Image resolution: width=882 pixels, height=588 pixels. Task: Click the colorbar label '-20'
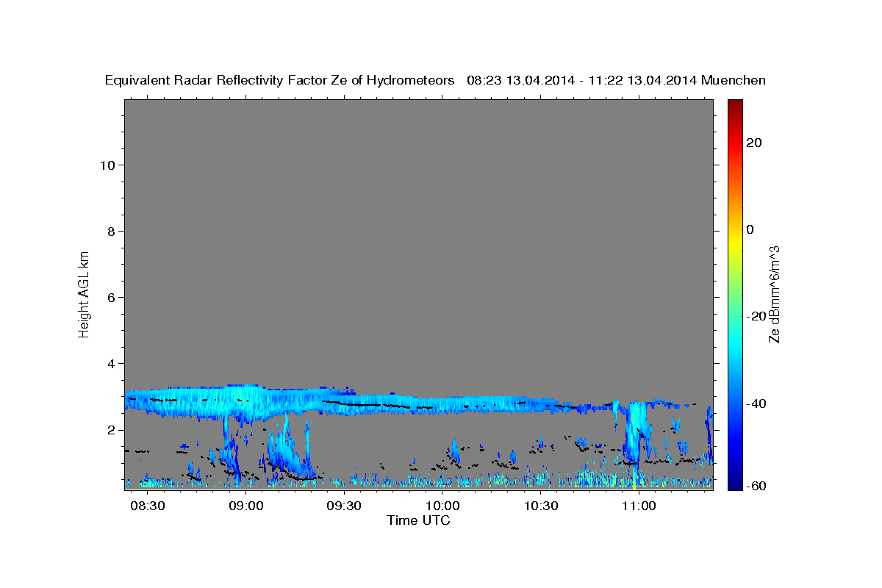[x=756, y=316]
